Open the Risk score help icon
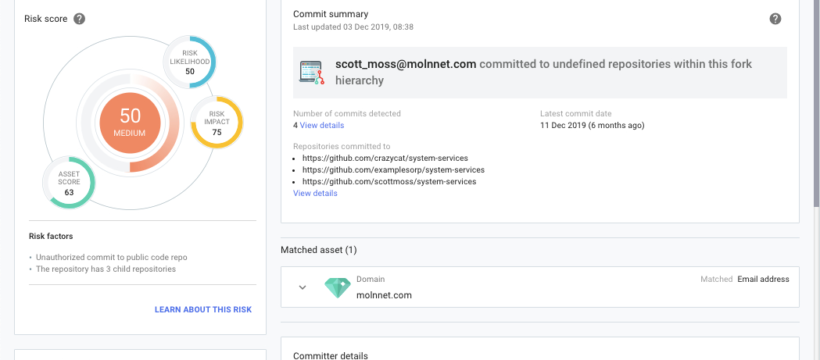820x360 pixels. pos(79,19)
